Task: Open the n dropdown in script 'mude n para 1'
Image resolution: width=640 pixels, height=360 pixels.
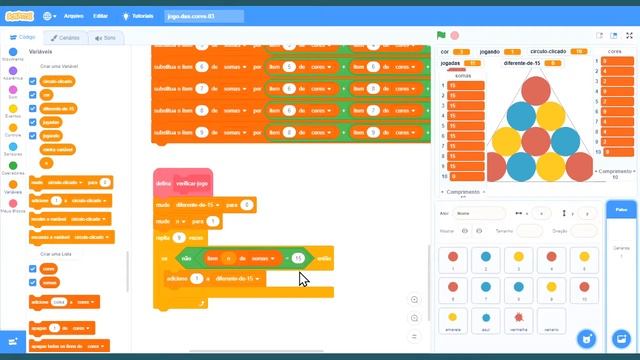Action: pyautogui.click(x=180, y=221)
